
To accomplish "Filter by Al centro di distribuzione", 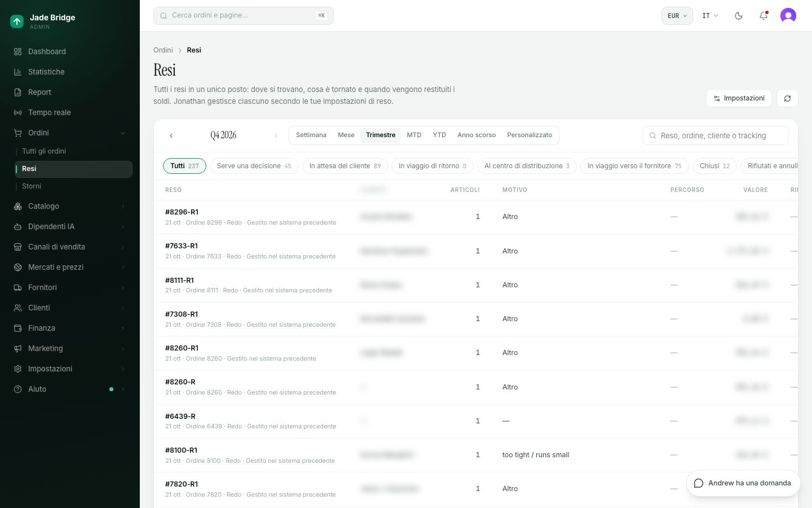I will tap(527, 166).
